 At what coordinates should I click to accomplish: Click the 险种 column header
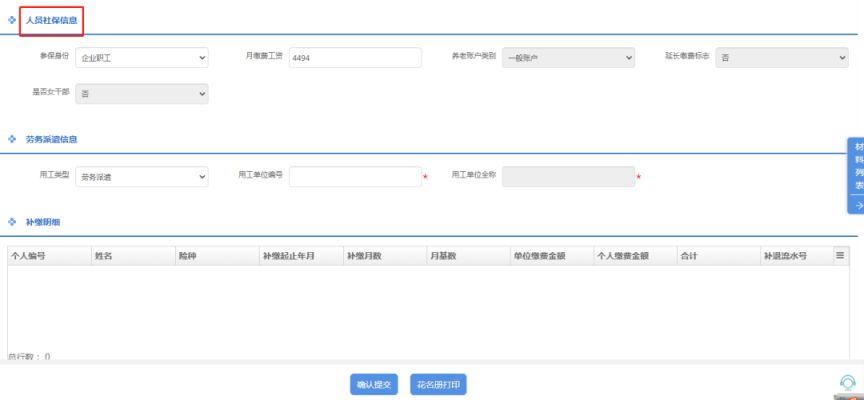pos(217,256)
